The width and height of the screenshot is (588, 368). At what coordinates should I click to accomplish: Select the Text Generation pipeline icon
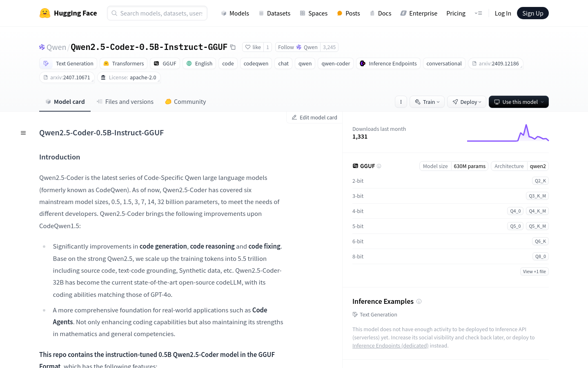tap(46, 63)
